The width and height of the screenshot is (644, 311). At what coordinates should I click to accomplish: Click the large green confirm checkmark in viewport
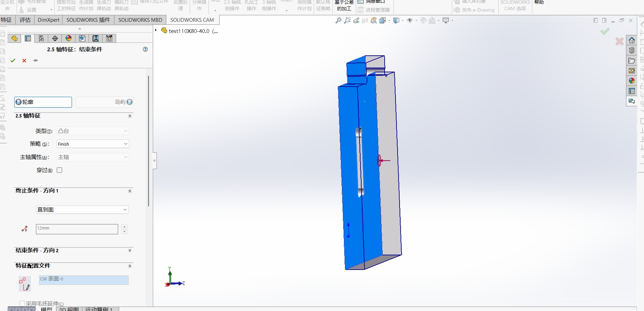click(605, 31)
